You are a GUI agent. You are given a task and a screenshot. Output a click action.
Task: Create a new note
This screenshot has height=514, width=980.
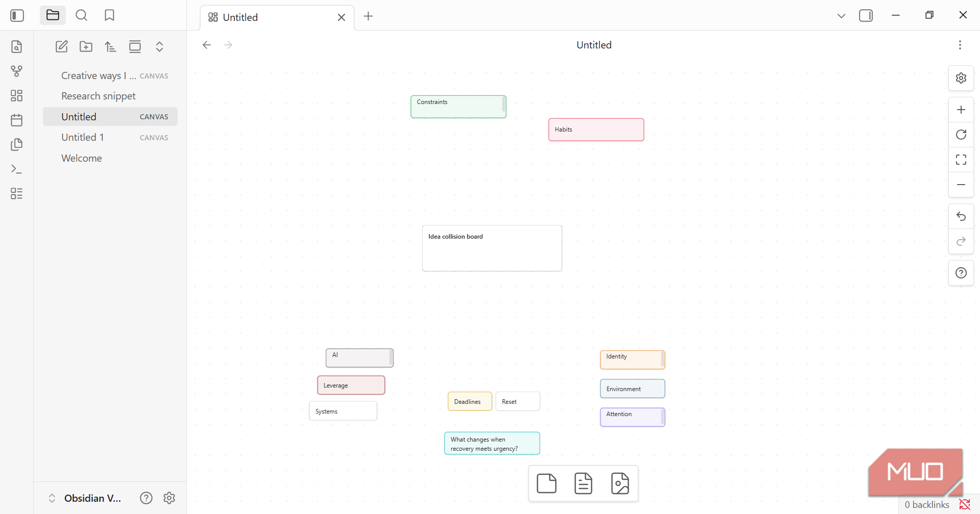(62, 47)
